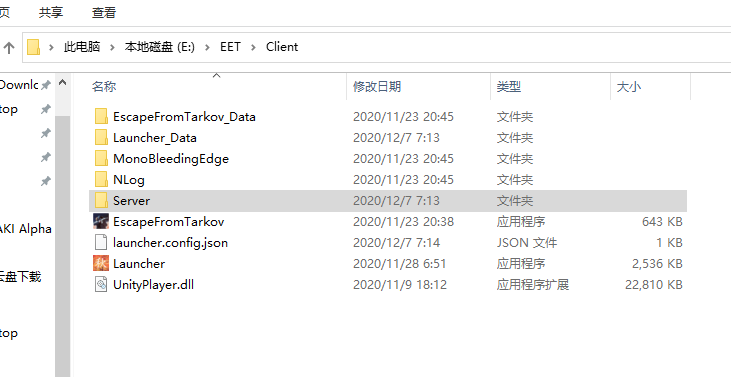Click the EscapeFromTarkov application icon

pos(101,221)
